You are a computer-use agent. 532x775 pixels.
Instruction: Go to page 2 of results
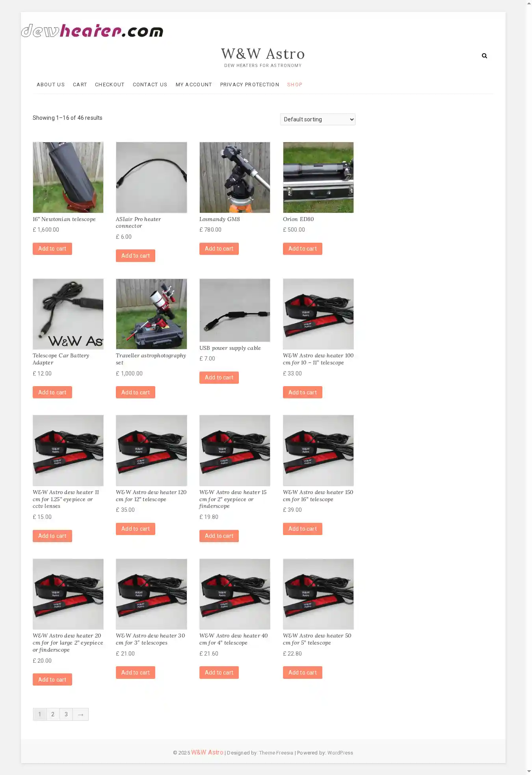[53, 714]
